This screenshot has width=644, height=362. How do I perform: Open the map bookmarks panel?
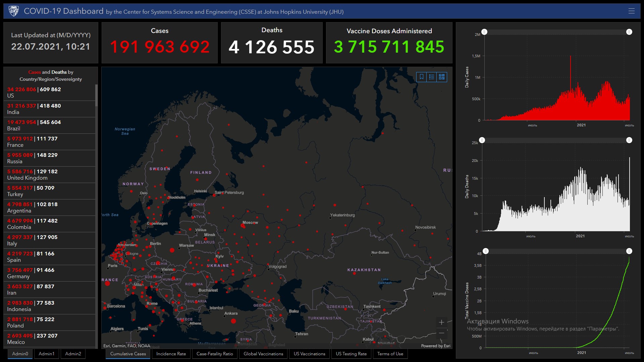[x=422, y=77]
